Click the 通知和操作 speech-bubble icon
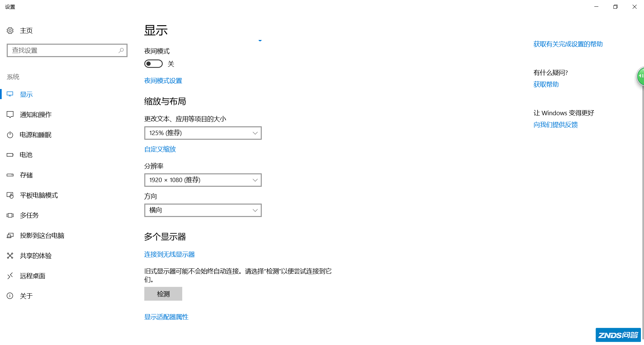The height and width of the screenshot is (345, 644). tap(10, 115)
